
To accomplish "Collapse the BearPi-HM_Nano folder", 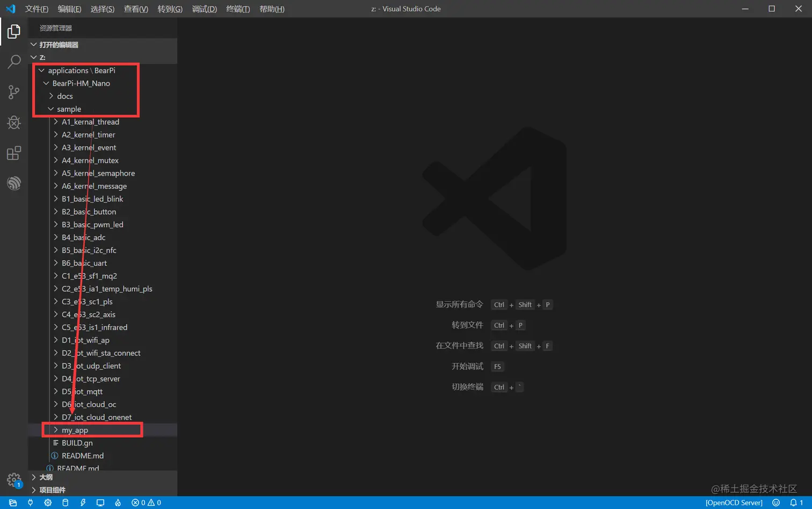I will 103,83.
